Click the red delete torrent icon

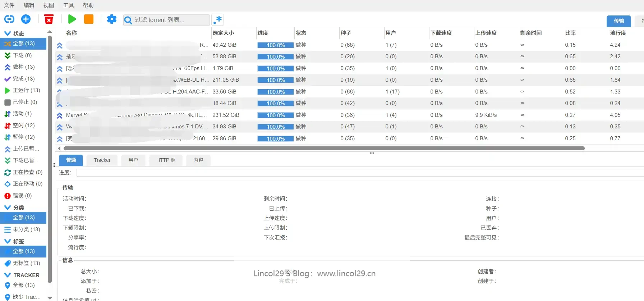tap(49, 19)
